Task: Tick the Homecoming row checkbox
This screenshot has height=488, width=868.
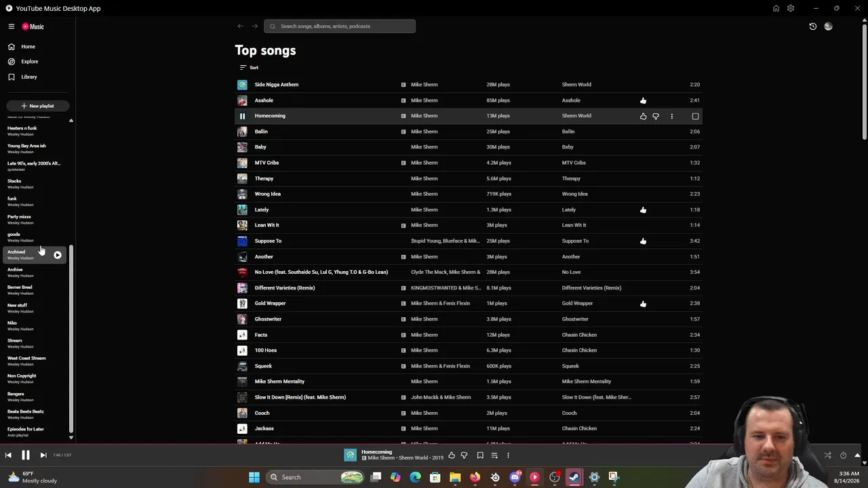Action: click(x=695, y=116)
